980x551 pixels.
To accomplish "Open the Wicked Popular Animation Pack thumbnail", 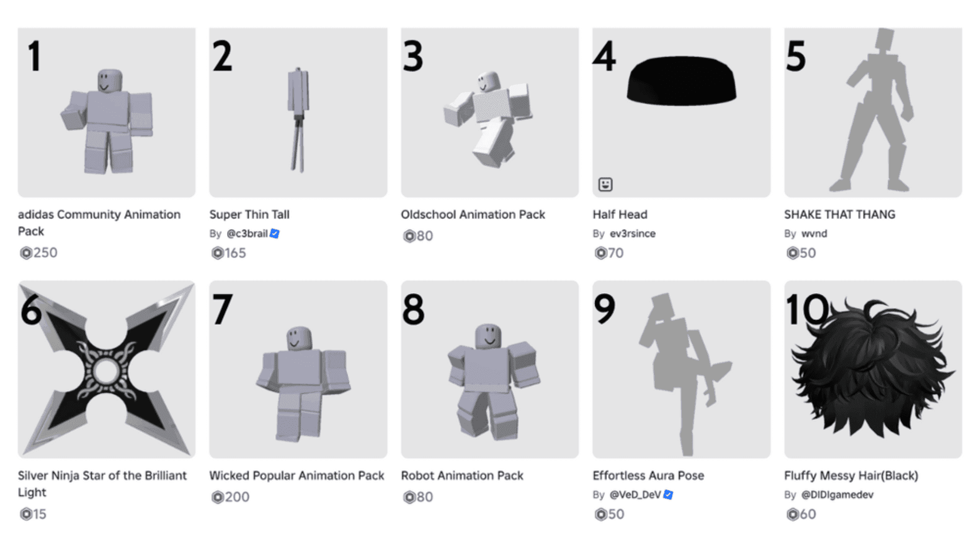I will [x=298, y=369].
